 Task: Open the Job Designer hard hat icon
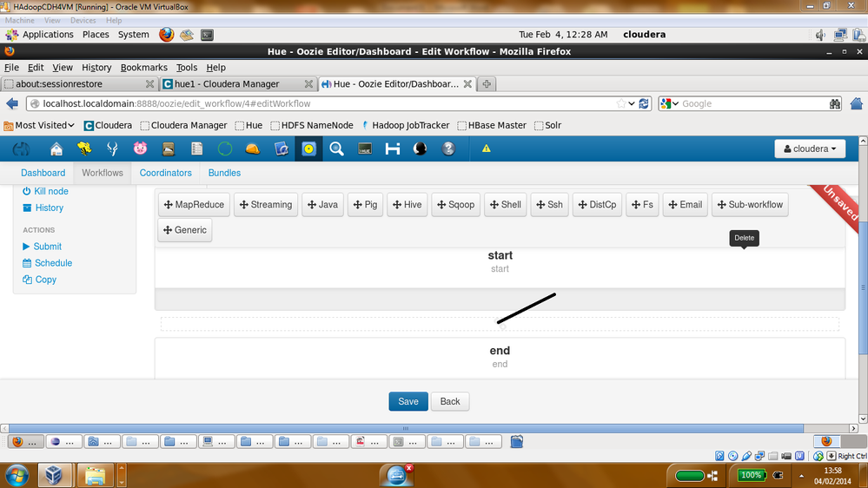click(x=253, y=148)
